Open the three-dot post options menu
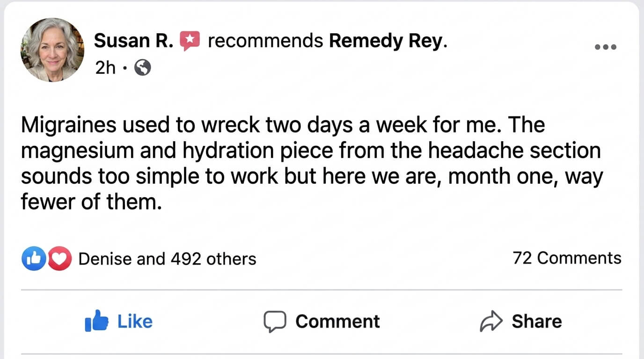This screenshot has height=359, width=644. tap(606, 47)
